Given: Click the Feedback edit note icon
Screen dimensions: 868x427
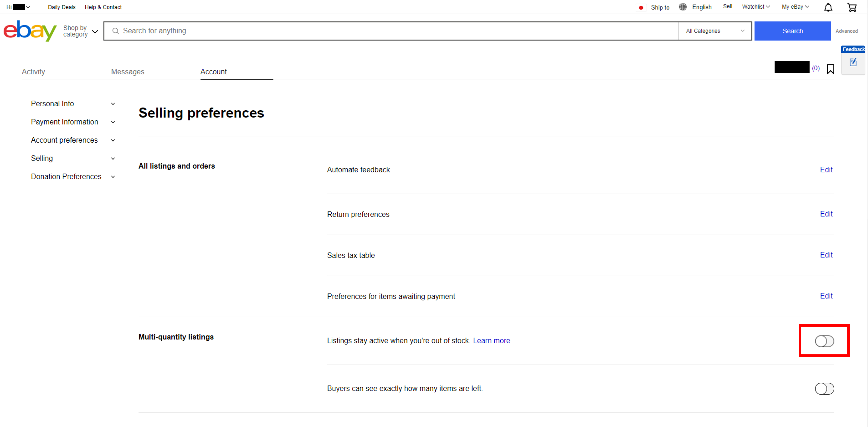Looking at the screenshot, I should click(853, 62).
